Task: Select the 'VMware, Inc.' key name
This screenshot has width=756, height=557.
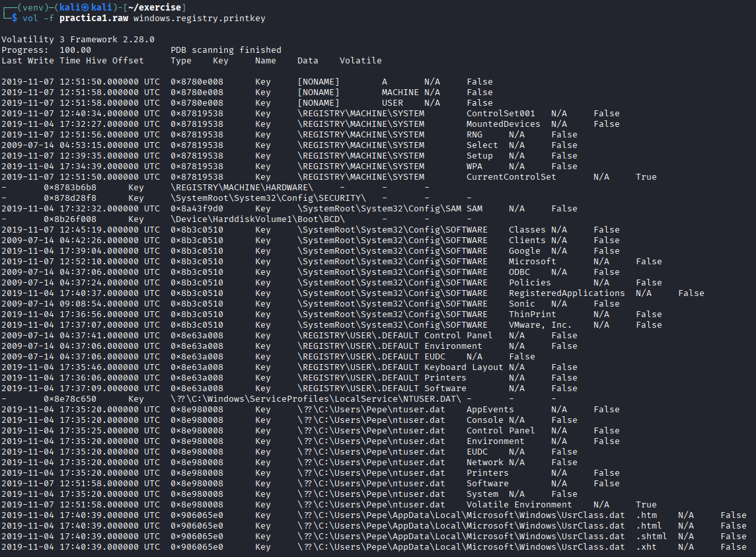Action: (x=540, y=325)
